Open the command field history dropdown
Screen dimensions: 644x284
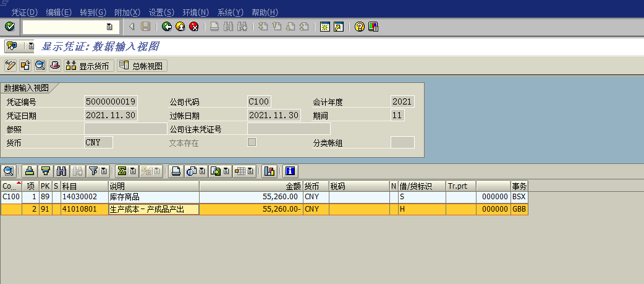109,27
